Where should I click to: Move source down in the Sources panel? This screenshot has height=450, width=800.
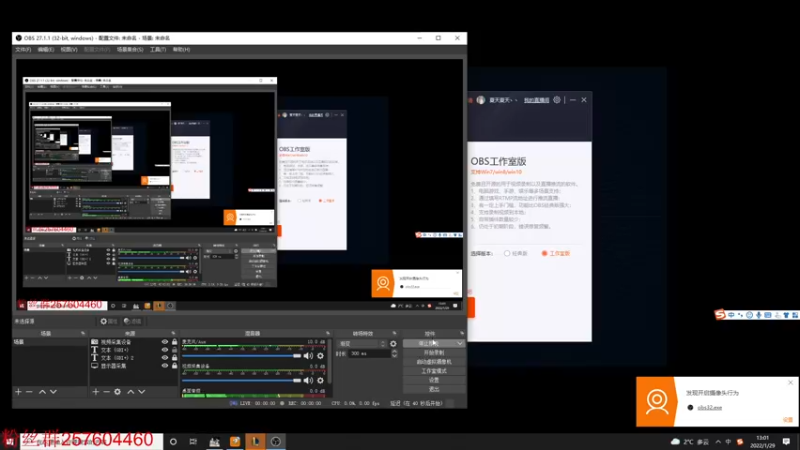[x=141, y=391]
